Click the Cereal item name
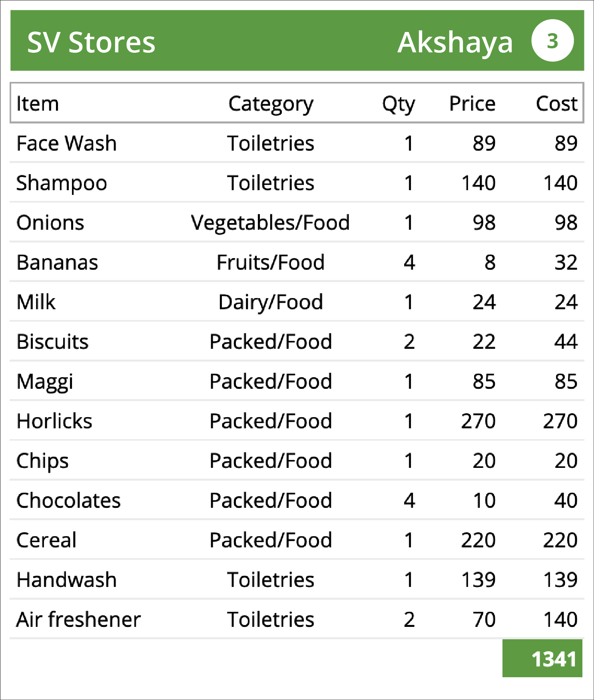 (46, 540)
